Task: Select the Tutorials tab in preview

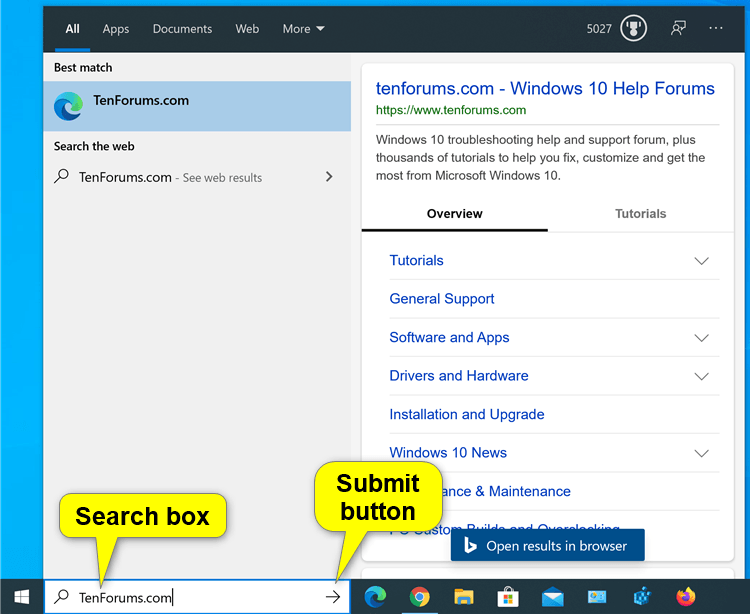Action: click(640, 214)
